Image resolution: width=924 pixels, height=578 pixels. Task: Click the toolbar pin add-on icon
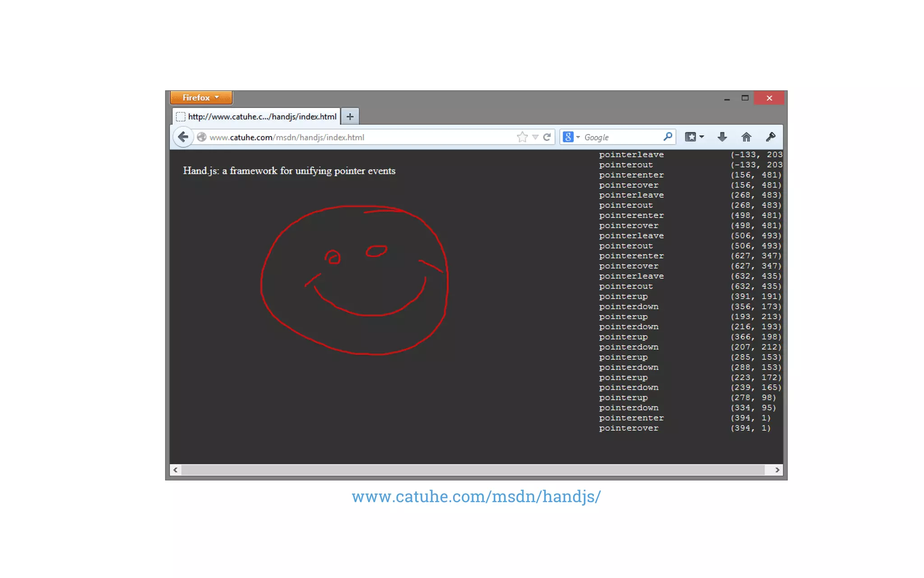click(x=771, y=137)
